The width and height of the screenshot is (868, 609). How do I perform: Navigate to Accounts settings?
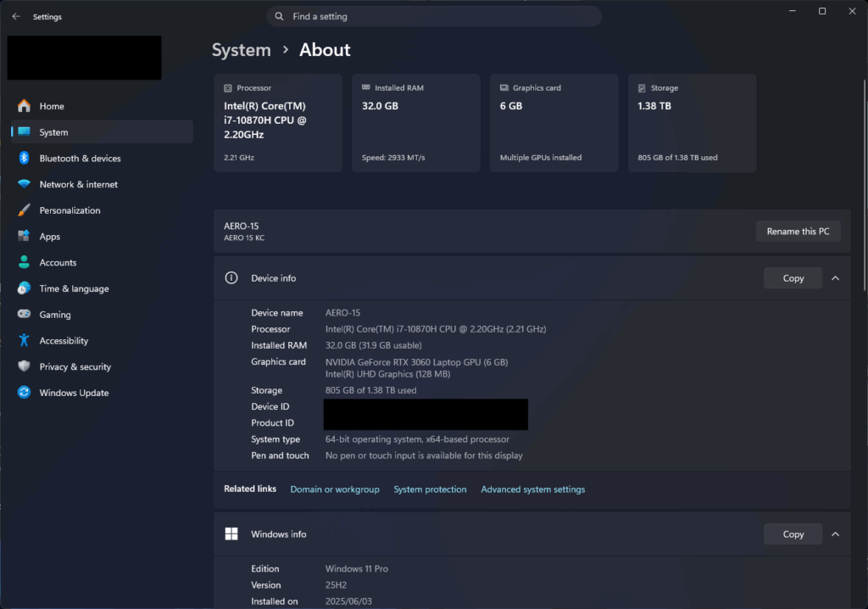pyautogui.click(x=102, y=262)
